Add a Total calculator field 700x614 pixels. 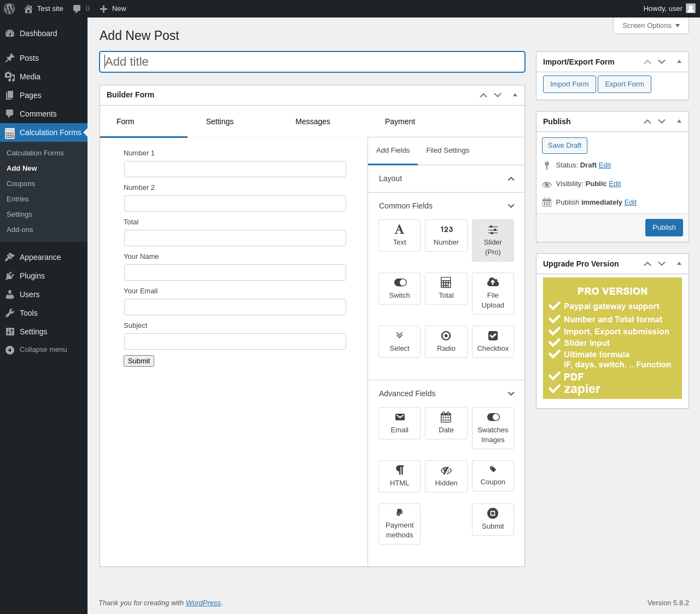click(446, 288)
